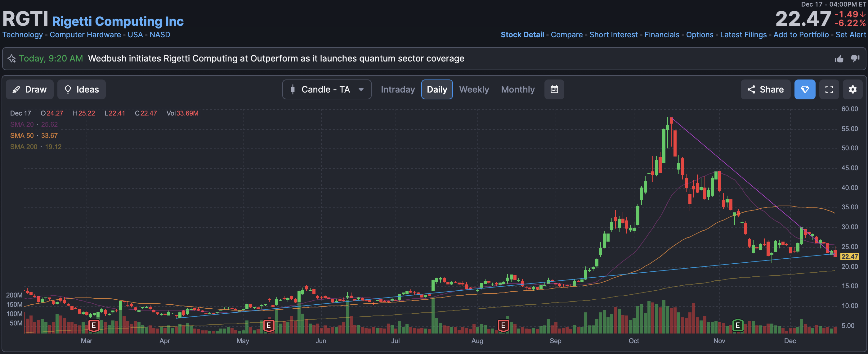
Task: Click the thumbs up icon on the news item
Action: pyautogui.click(x=839, y=59)
